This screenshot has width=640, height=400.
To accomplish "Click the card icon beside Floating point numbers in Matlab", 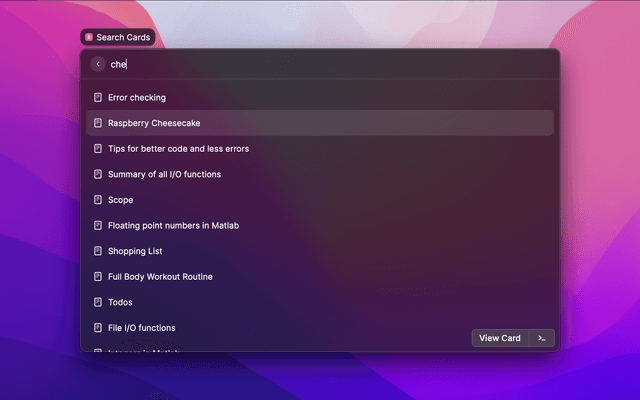I will [98, 225].
